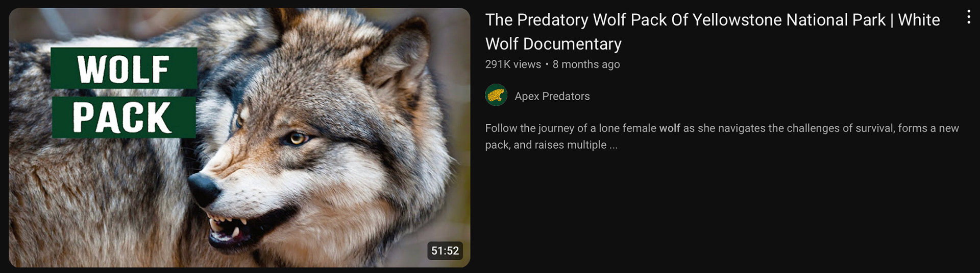
Task: Click the 51:52 duration badge
Action: (445, 251)
